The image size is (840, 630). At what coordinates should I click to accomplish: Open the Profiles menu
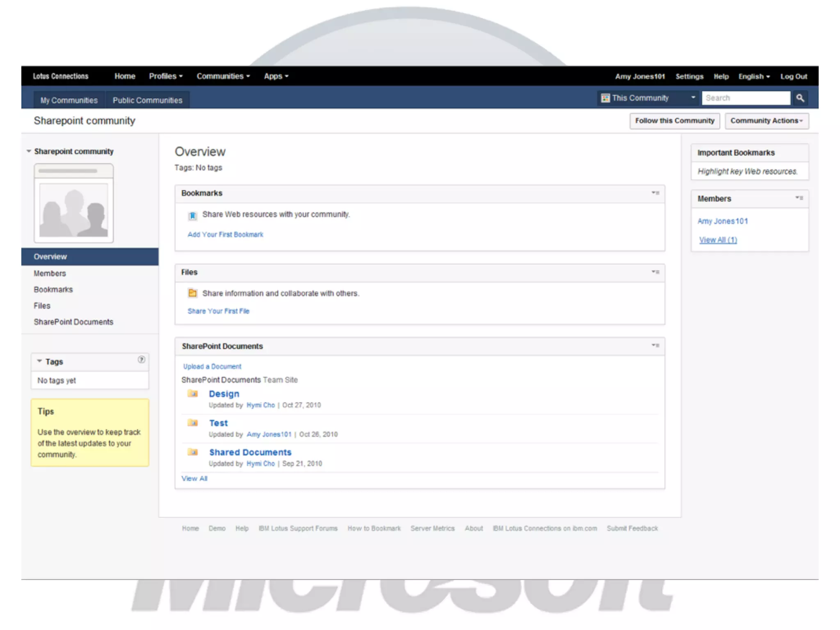pyautogui.click(x=165, y=76)
